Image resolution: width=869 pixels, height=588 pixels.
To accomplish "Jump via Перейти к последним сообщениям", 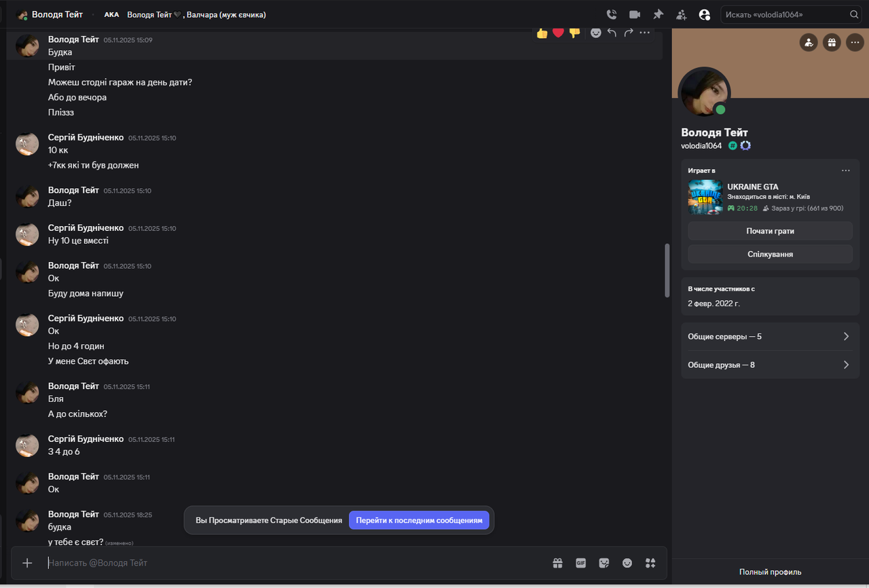I will coord(419,520).
